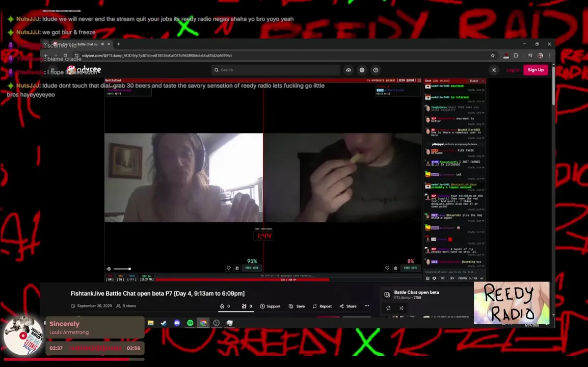This screenshot has height=367, width=588.
Task: Click the Support button
Action: (x=271, y=306)
